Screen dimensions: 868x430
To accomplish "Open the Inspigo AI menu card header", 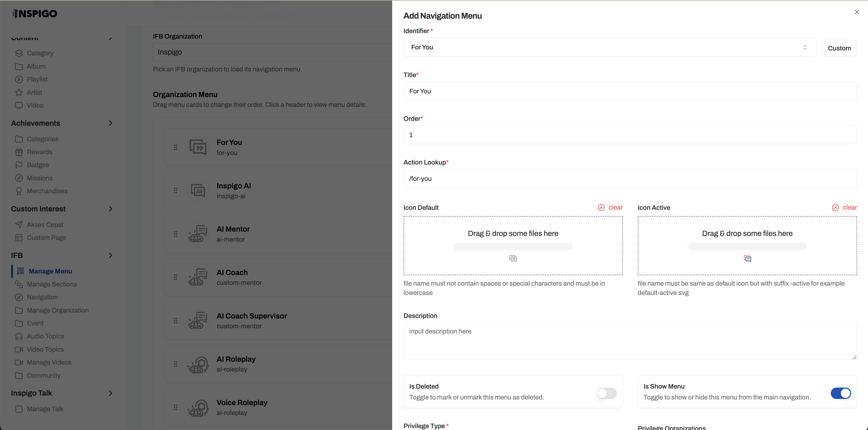I will coord(278,190).
